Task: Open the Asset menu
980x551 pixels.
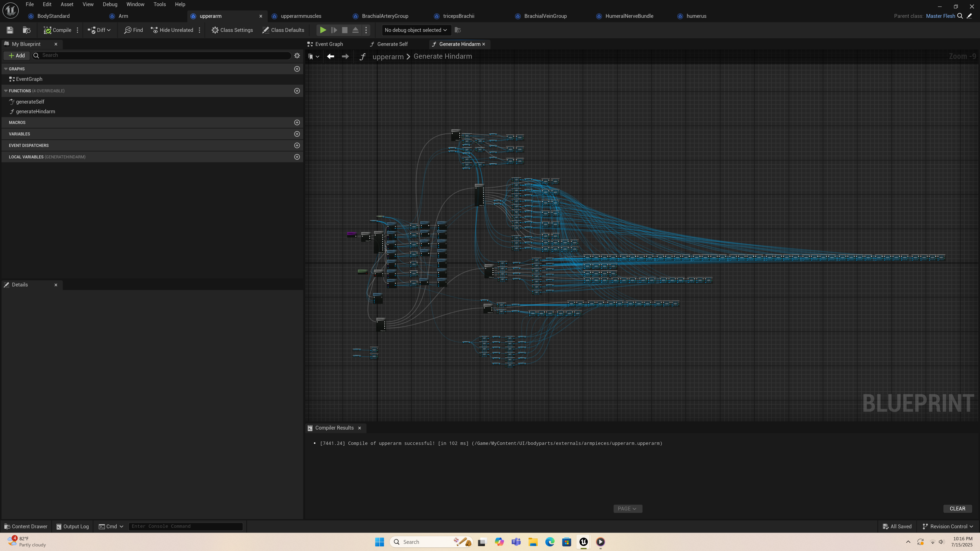Action: pyautogui.click(x=67, y=5)
